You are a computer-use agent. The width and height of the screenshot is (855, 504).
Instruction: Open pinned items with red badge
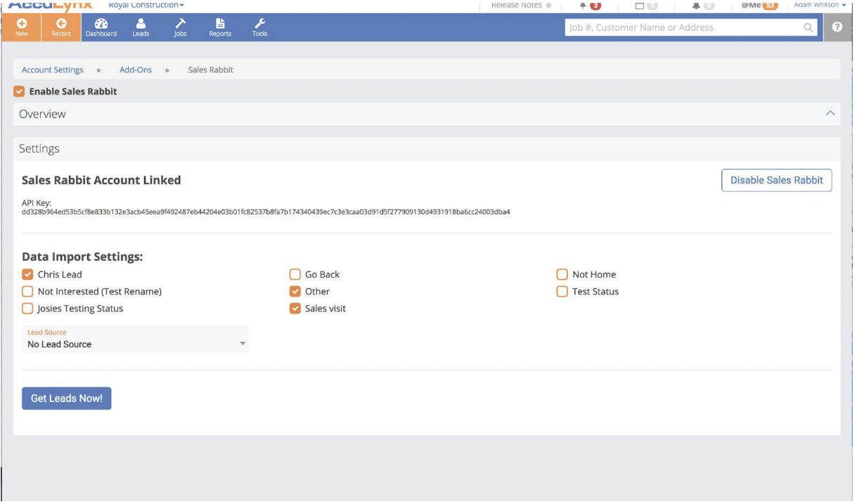589,6
